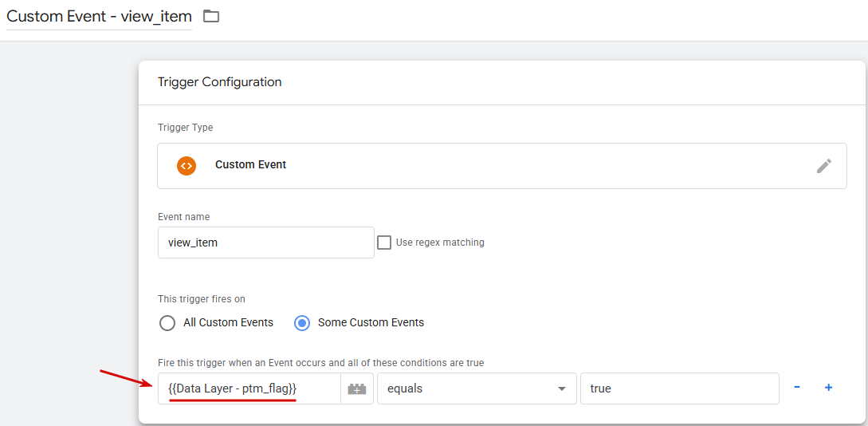Click the All Custom Events label text
Image resolution: width=868 pixels, height=426 pixels.
pos(228,322)
